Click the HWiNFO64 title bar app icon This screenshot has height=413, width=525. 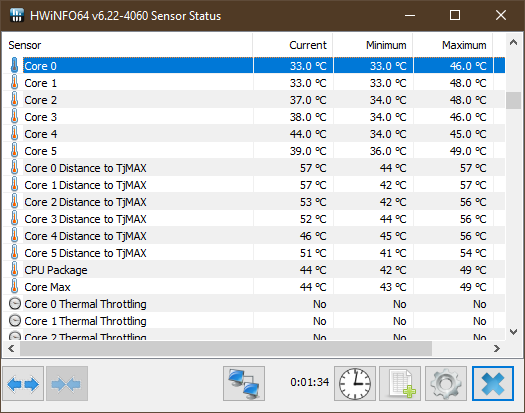tap(16, 15)
